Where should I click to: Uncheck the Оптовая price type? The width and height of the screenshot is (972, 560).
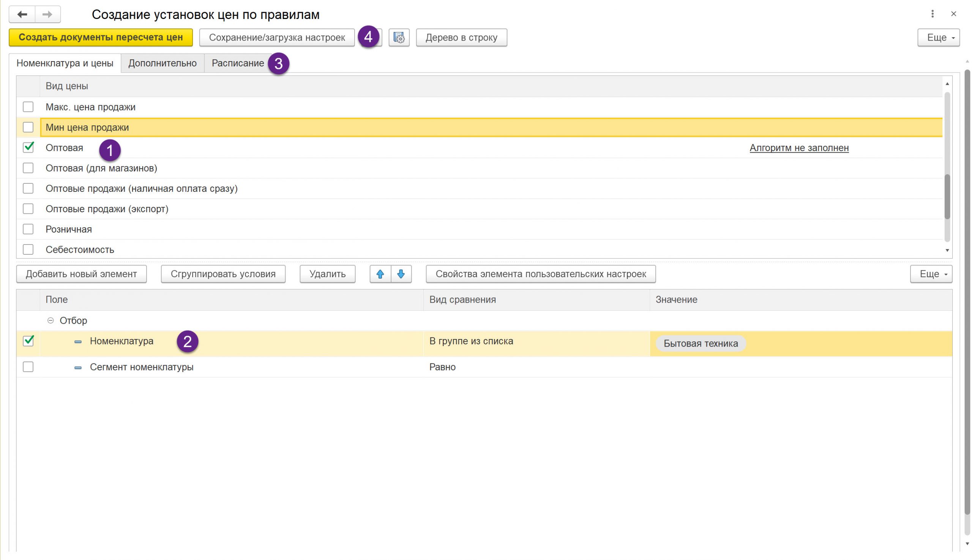point(28,147)
